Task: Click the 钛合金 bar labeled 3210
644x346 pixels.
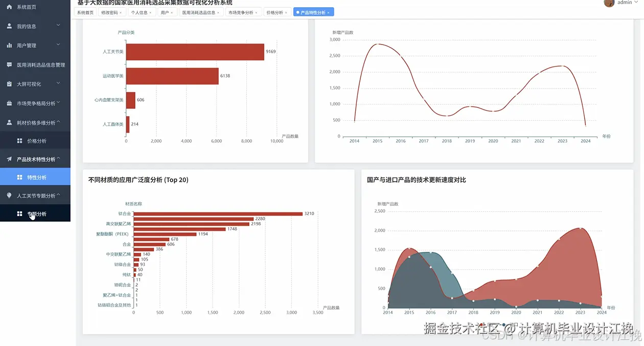Action: pyautogui.click(x=218, y=213)
